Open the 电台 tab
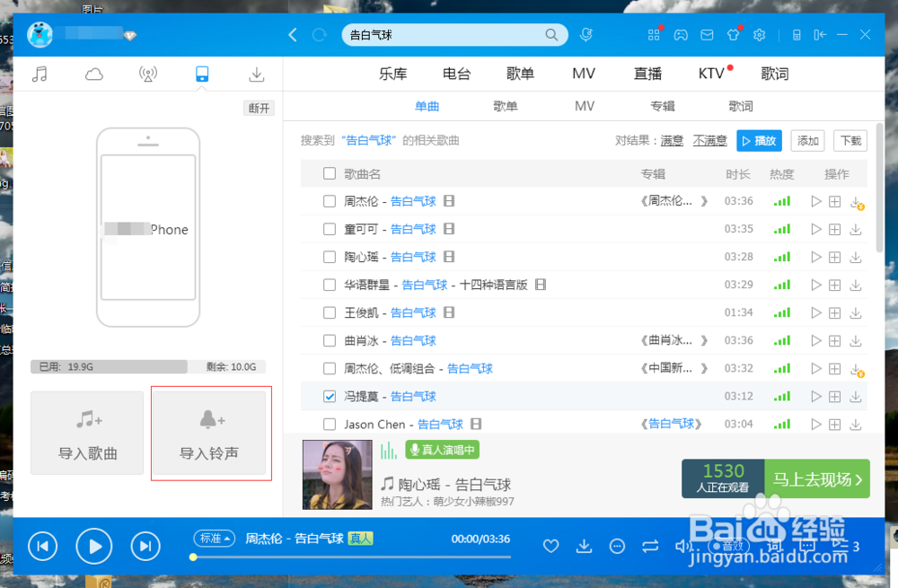898x588 pixels. point(456,74)
